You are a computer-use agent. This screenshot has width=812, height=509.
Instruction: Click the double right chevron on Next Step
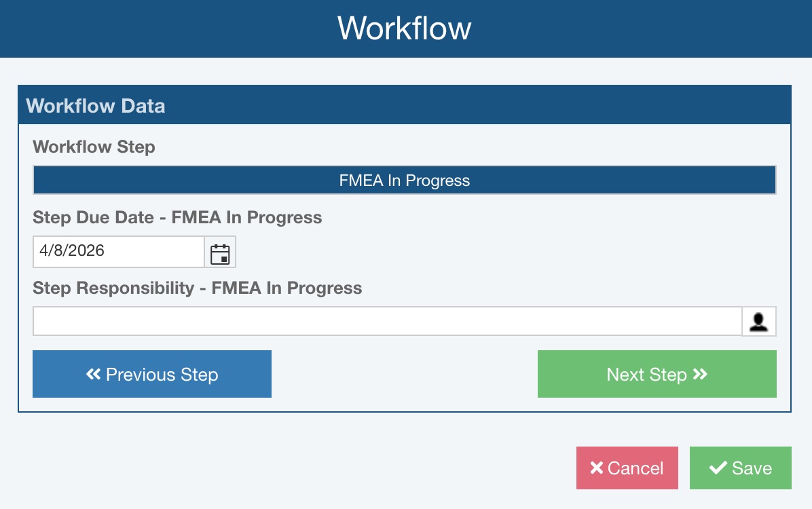point(700,374)
